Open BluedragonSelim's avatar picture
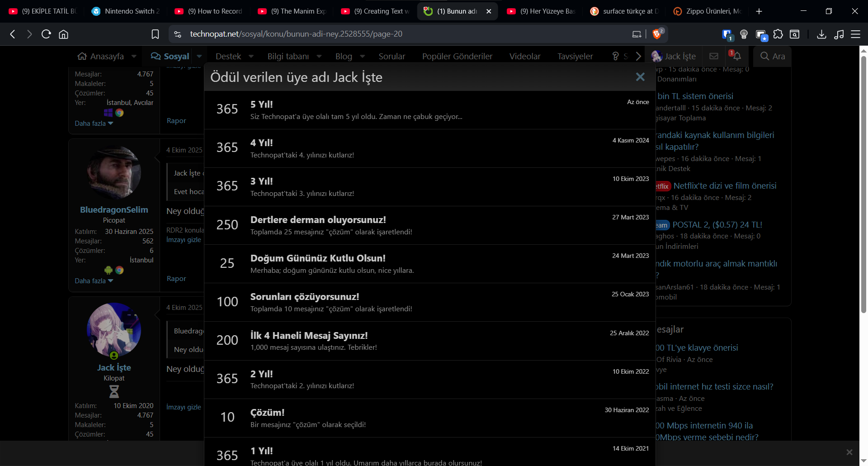This screenshot has height=466, width=868. tap(114, 172)
